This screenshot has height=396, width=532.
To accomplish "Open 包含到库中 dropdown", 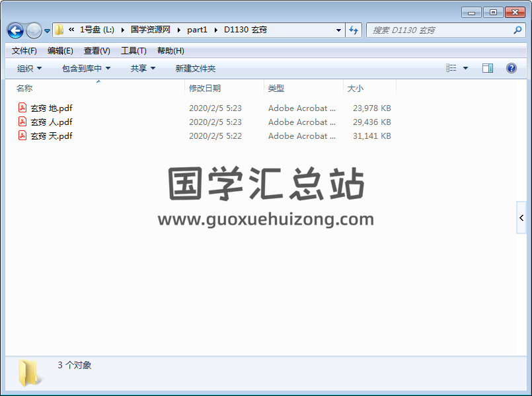I will (86, 69).
